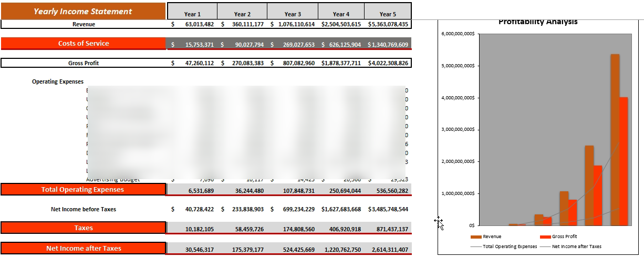Select the Costs of Service label cell

tap(83, 44)
